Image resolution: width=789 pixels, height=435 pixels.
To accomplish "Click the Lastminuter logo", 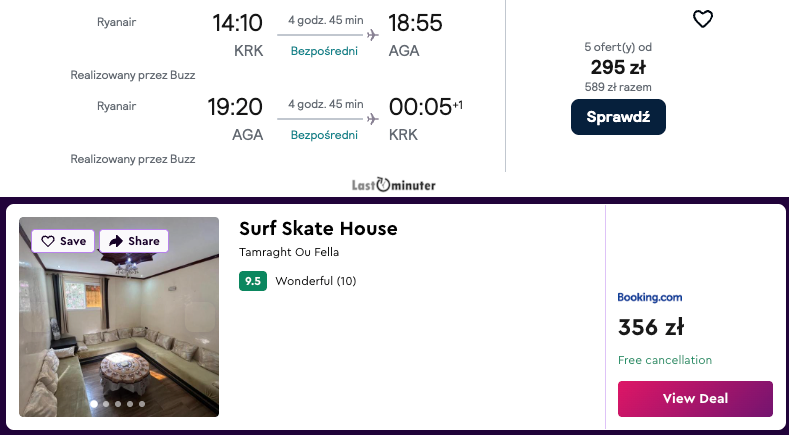I will click(x=393, y=185).
